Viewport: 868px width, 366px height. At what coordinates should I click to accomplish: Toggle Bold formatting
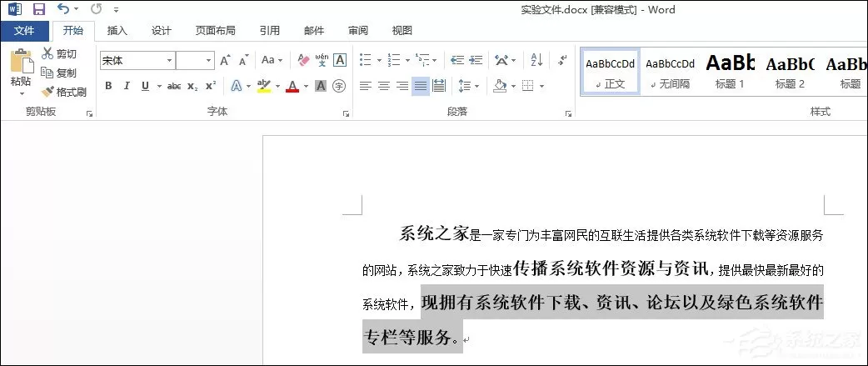[108, 86]
